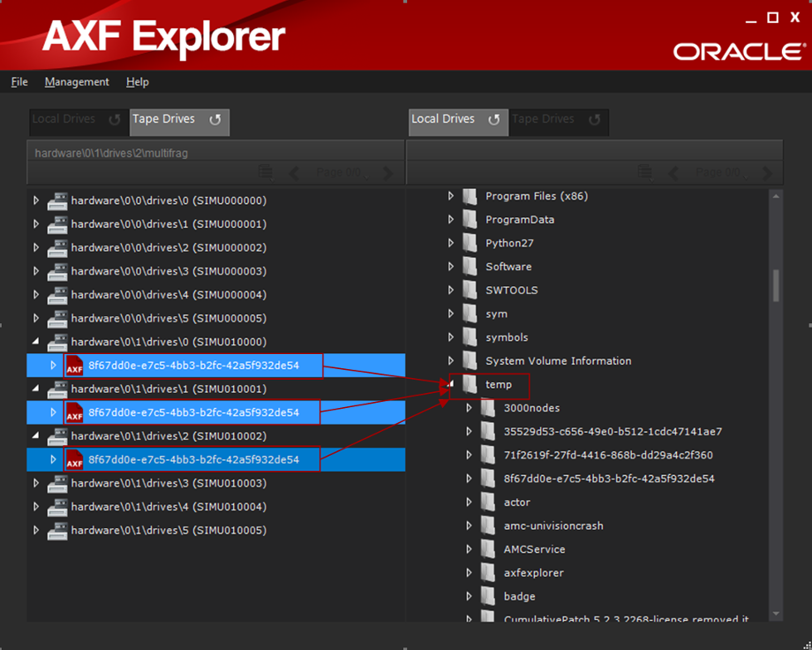Go to previous page in right pane
Screen dimensions: 812x650
coord(673,172)
